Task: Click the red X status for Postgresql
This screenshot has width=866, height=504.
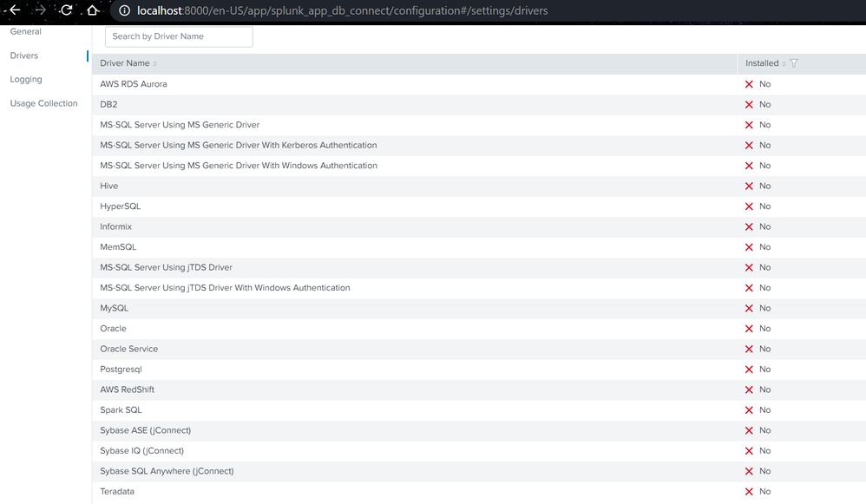Action: click(749, 370)
